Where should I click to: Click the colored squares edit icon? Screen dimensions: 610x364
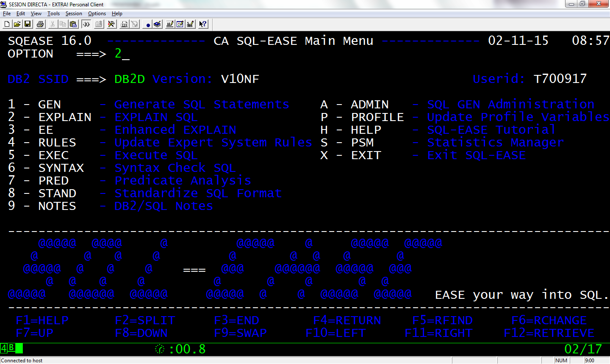coord(180,24)
